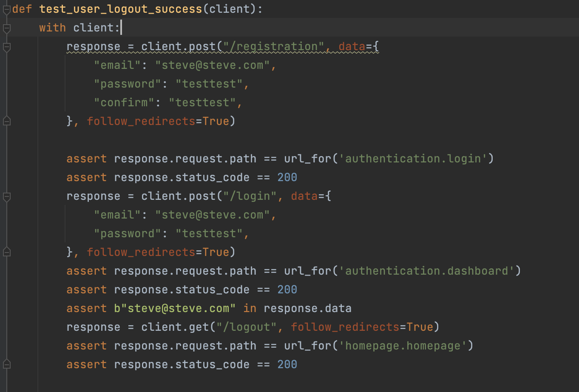The image size is (579, 392).
Task: Click the 'authentication.dashboard' string
Action: [427, 271]
